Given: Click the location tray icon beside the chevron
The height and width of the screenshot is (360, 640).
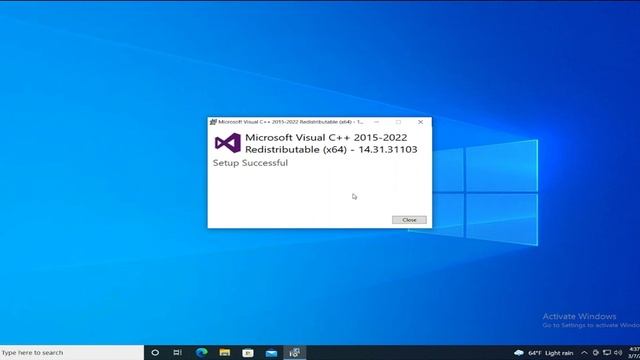Looking at the screenshot, I should coord(596,353).
